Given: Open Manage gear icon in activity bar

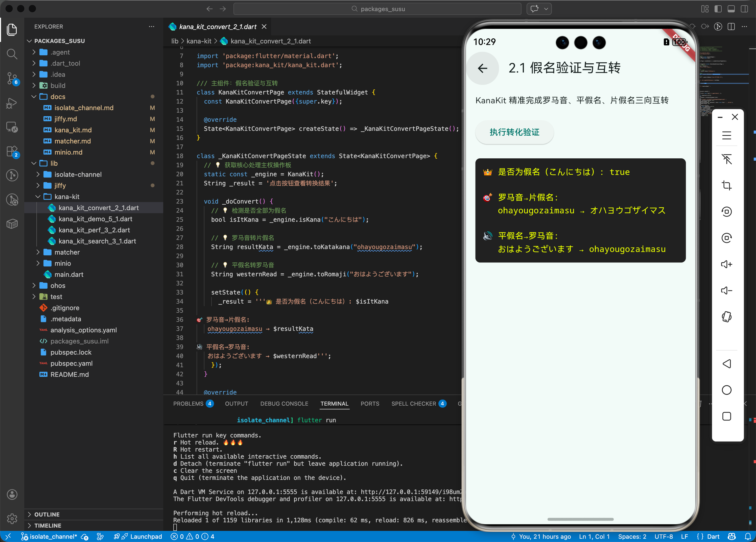Looking at the screenshot, I should click(x=12, y=518).
